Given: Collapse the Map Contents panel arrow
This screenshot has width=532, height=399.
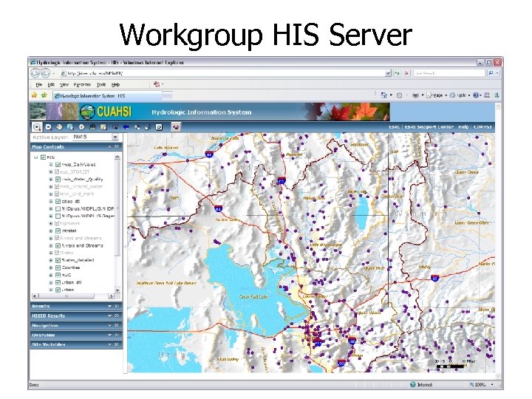Looking at the screenshot, I should coord(109,146).
